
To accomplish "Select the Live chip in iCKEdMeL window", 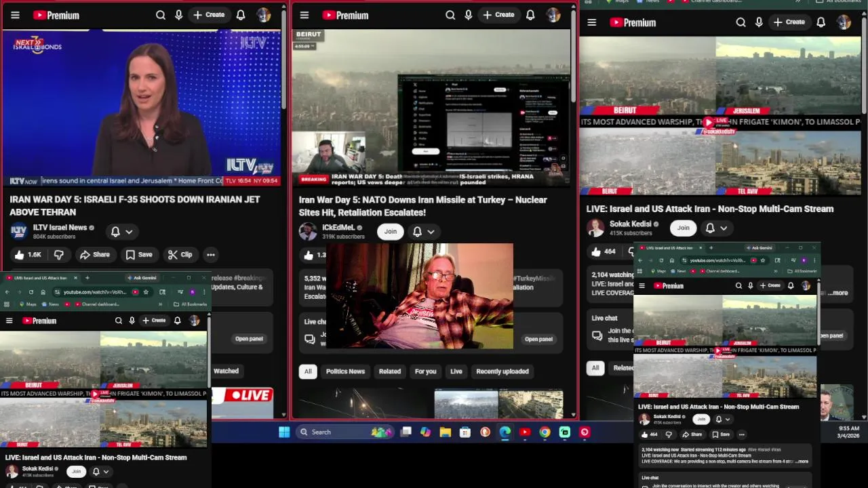I will [x=456, y=371].
